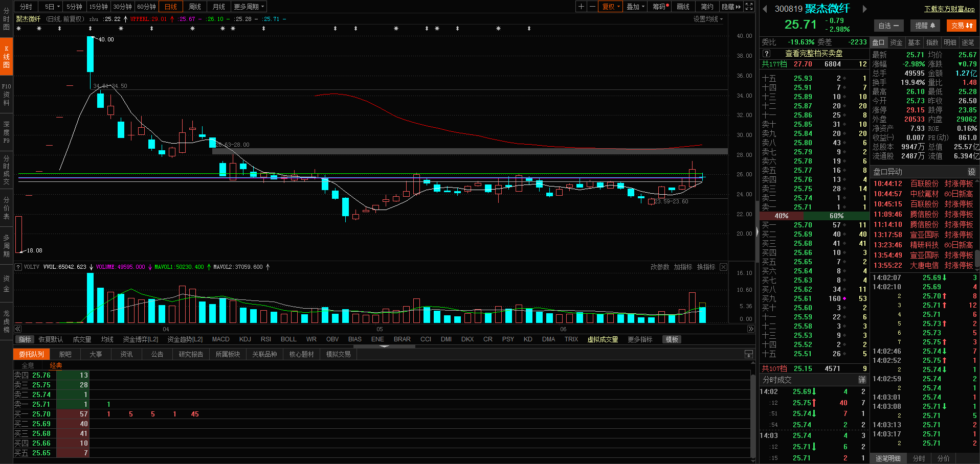Switch to 资金 tab in quote panel
The width and height of the screenshot is (980, 464).
(x=896, y=42)
